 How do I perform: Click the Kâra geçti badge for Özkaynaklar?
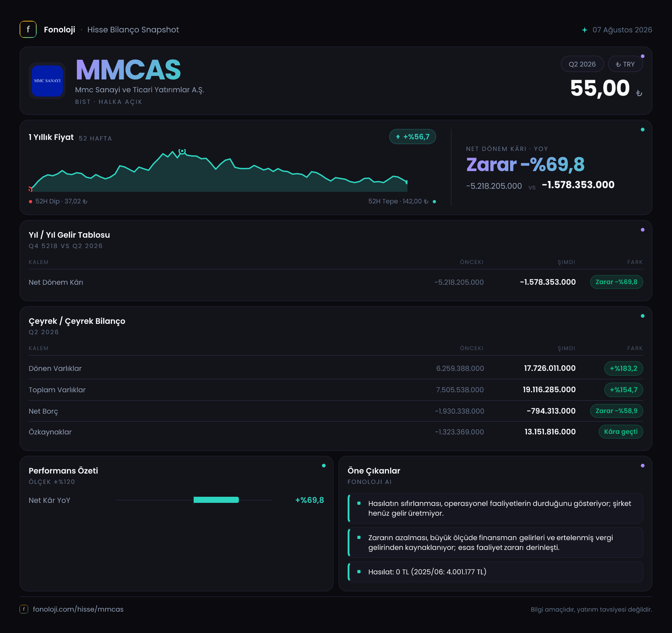(621, 431)
